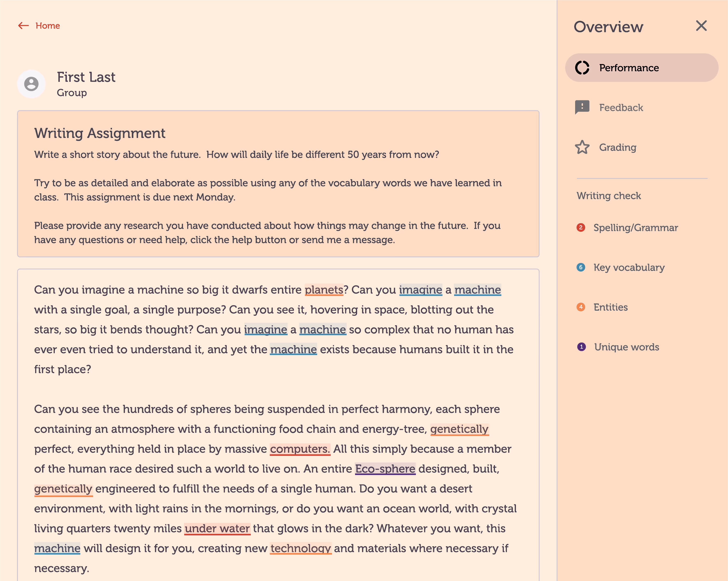The image size is (728, 581).
Task: Click highlighted imagine after 'thought? Can you'
Action: [x=266, y=329]
